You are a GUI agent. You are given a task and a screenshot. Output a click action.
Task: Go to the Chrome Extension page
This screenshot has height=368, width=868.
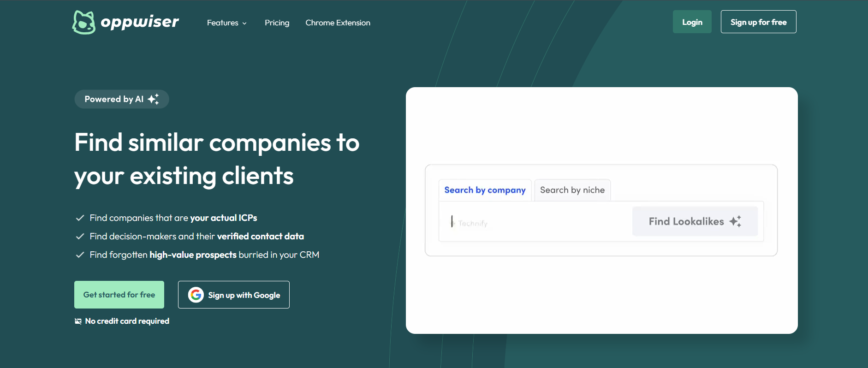point(338,23)
